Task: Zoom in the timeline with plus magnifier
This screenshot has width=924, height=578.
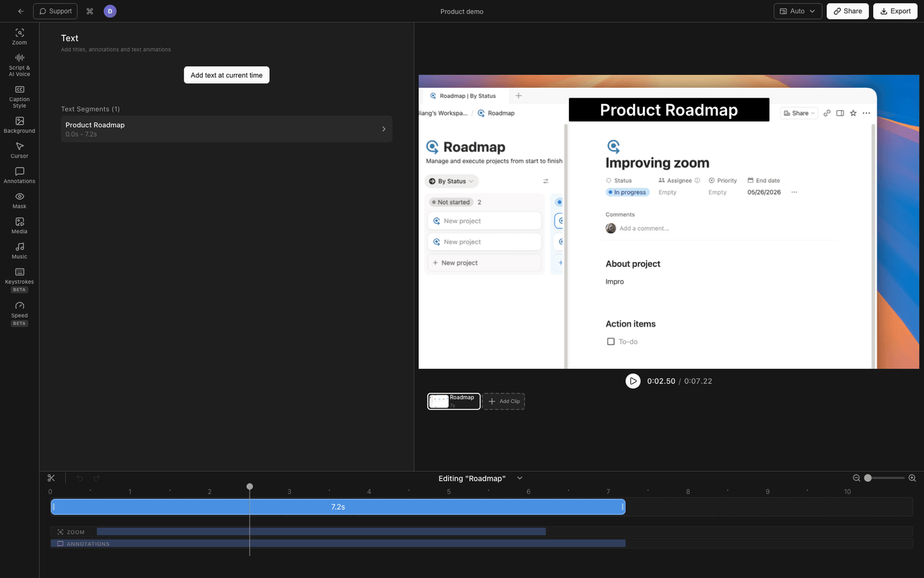Action: click(912, 478)
